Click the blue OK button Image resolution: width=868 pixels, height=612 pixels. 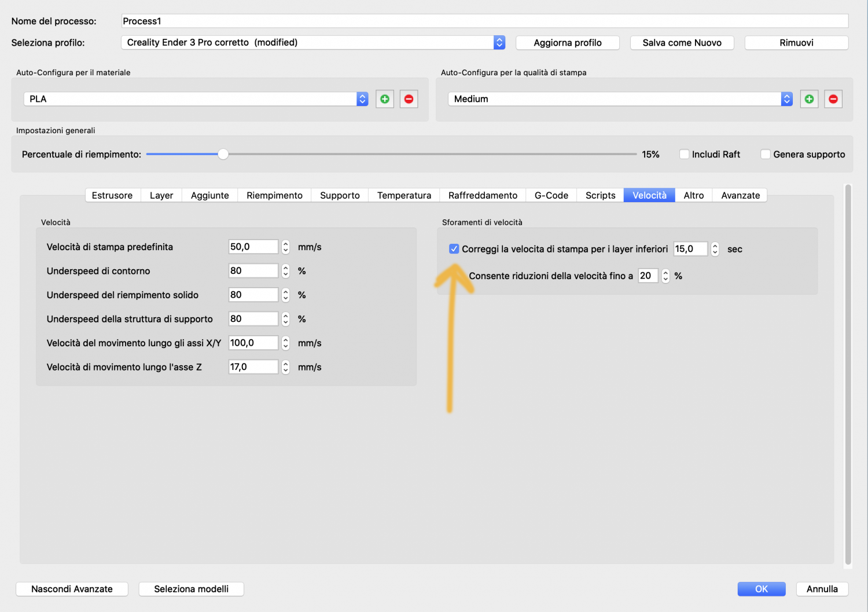point(761,589)
